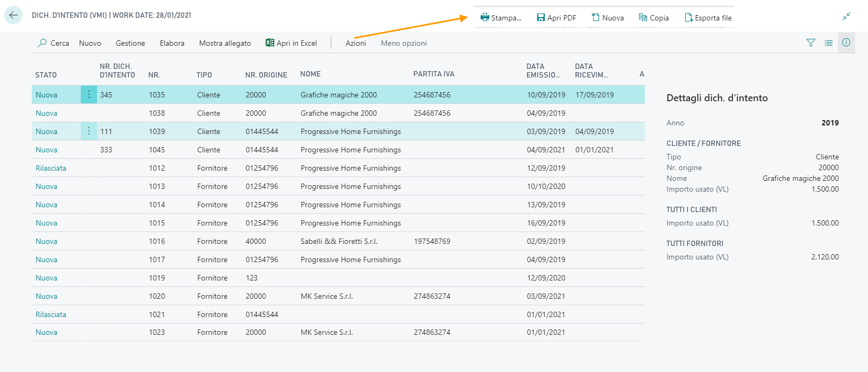Collapse the page using the shrink arrows icon
The height and width of the screenshot is (372, 868).
[x=846, y=16]
